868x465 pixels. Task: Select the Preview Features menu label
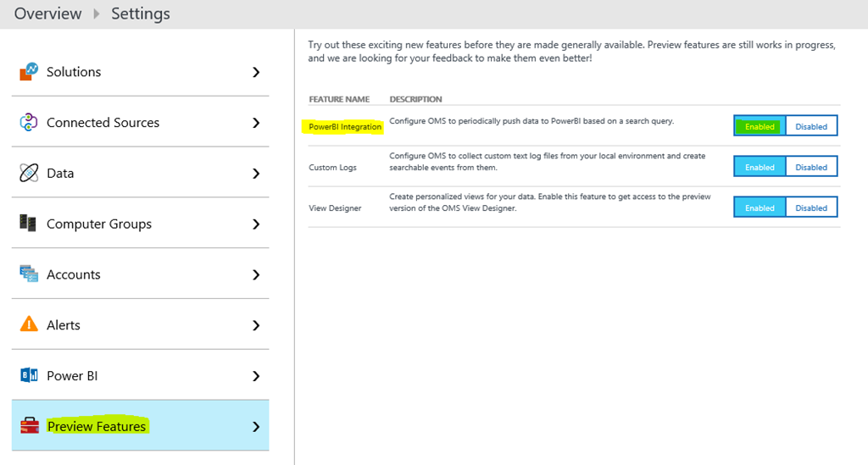[x=97, y=426]
